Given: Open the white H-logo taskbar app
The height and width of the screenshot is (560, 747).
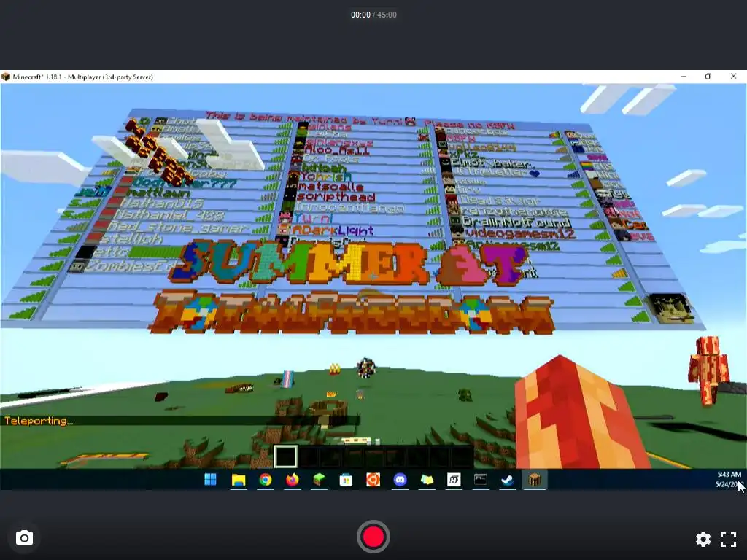Looking at the screenshot, I should 454,480.
